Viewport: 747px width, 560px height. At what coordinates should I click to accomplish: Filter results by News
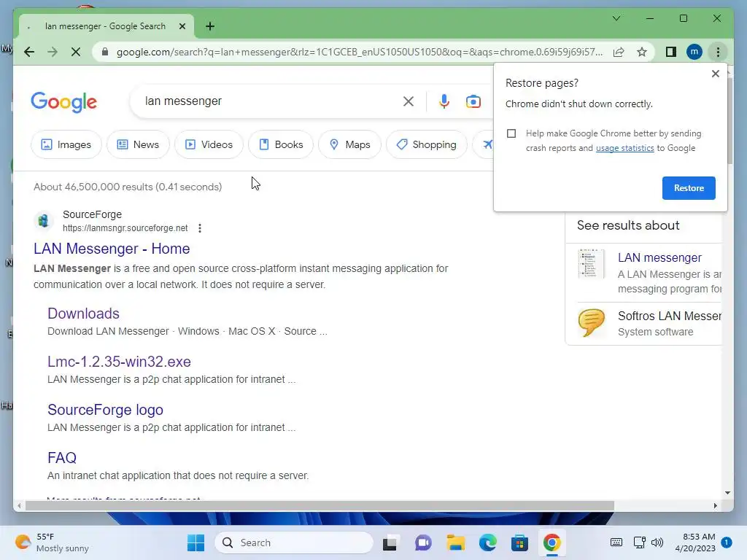pos(138,144)
